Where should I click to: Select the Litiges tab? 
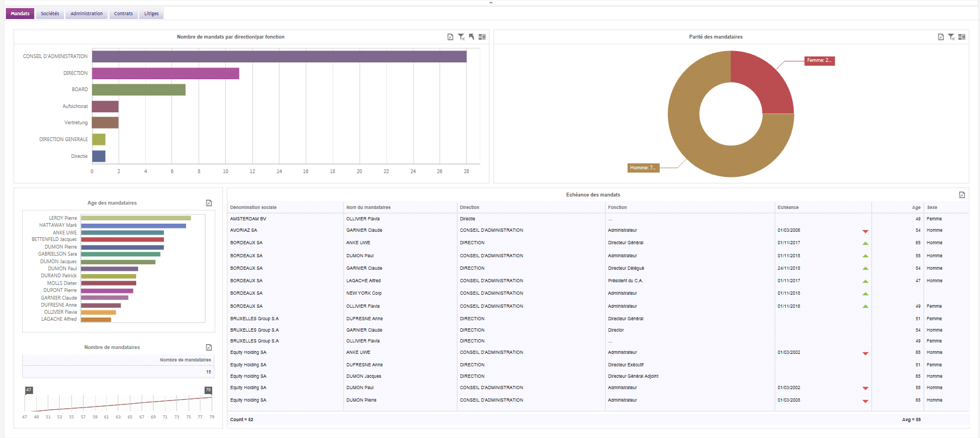(151, 14)
